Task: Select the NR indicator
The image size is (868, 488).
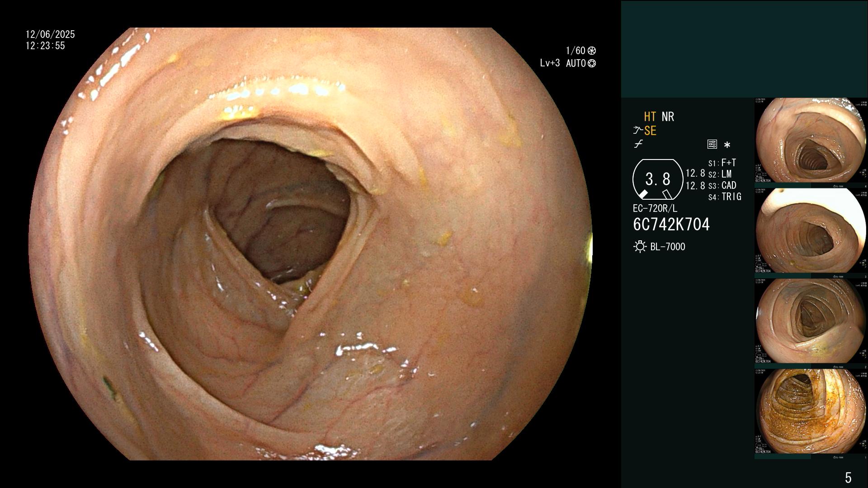Action: 668,117
